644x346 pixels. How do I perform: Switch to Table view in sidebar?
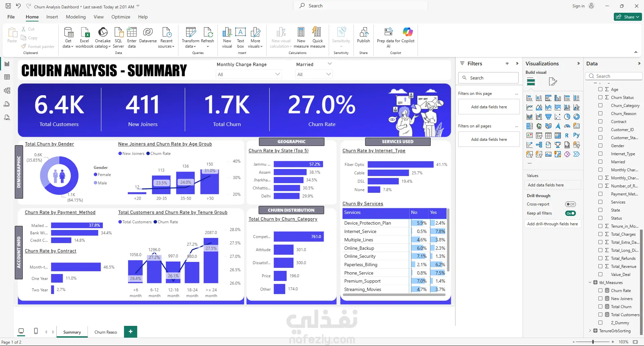[7, 77]
